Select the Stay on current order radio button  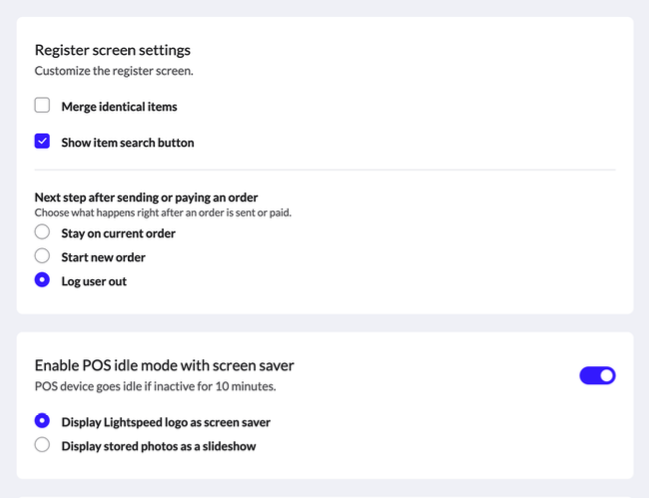(42, 232)
